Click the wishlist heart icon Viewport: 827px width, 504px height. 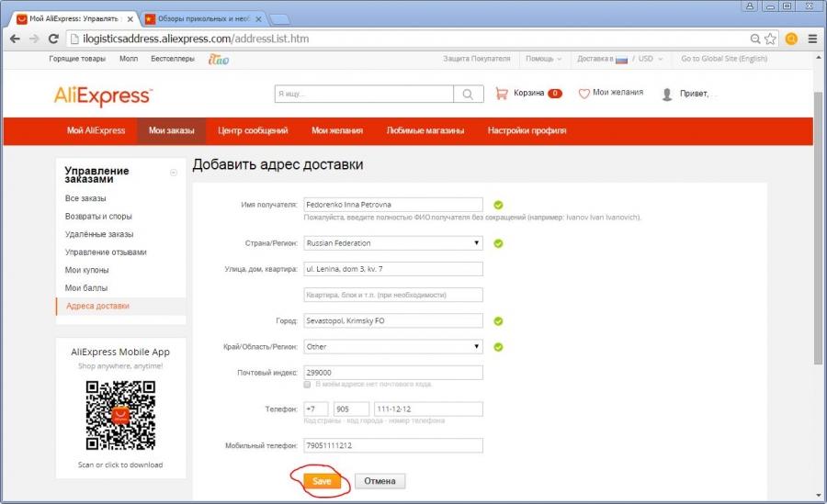tap(583, 94)
